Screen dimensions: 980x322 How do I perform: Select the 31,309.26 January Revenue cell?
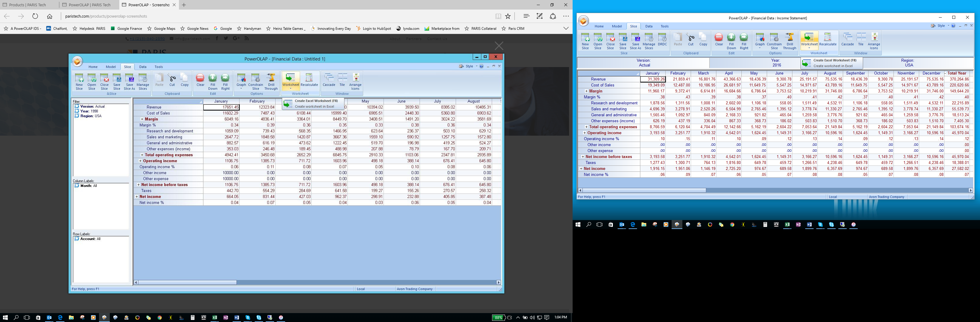[653, 79]
